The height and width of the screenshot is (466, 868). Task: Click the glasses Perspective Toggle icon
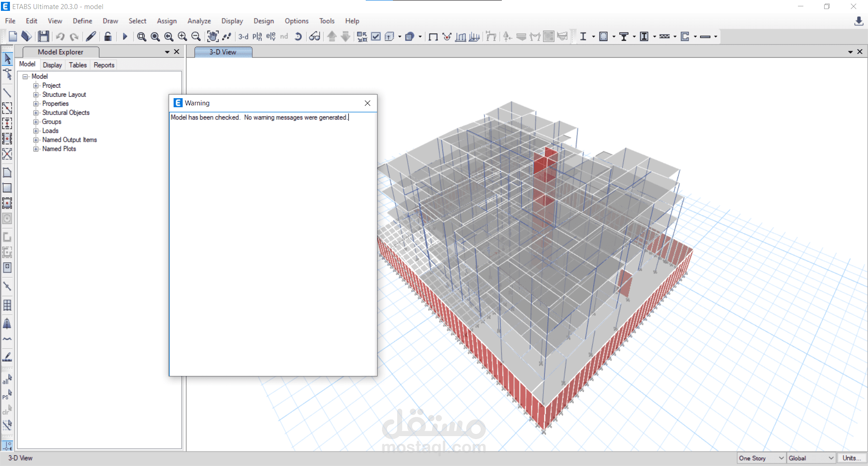coord(315,37)
